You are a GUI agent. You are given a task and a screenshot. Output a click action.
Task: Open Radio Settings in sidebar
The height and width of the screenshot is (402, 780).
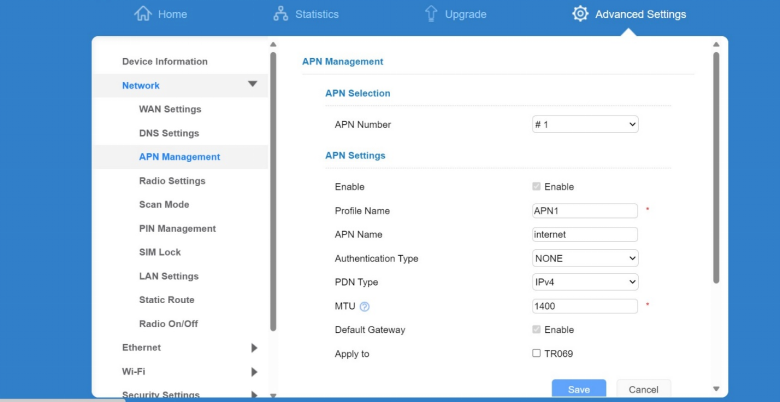(172, 181)
